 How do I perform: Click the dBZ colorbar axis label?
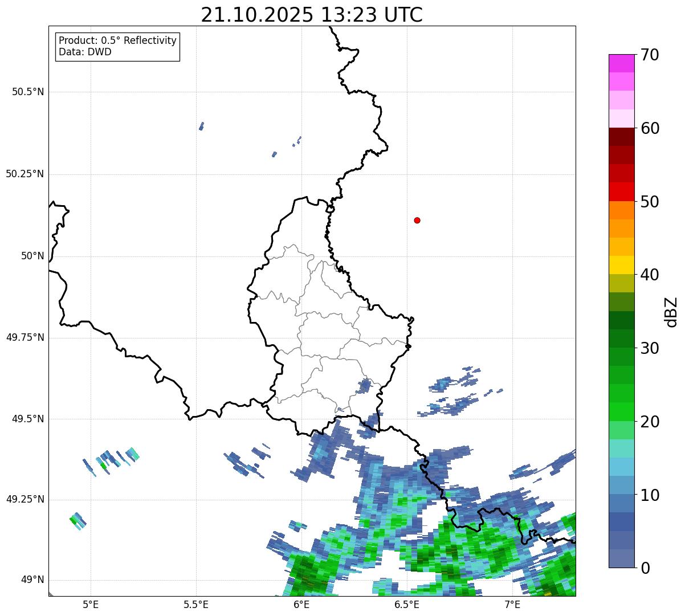point(671,312)
